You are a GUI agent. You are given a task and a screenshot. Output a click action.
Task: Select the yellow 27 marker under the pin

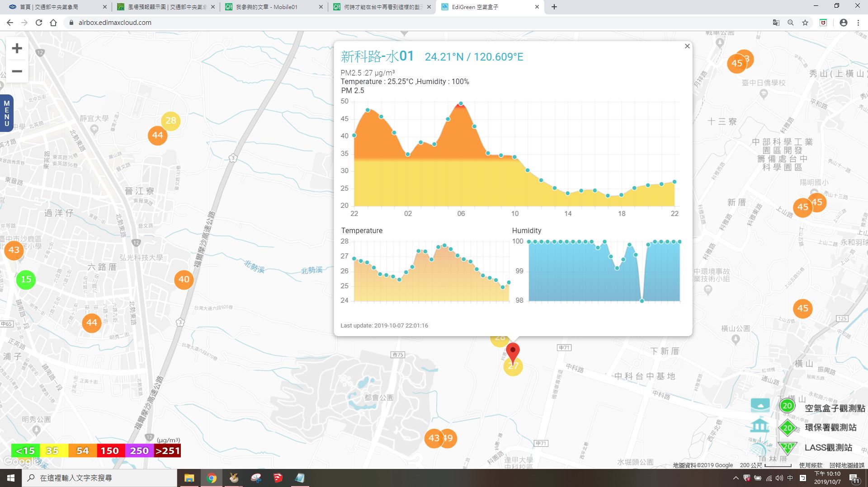[513, 368]
